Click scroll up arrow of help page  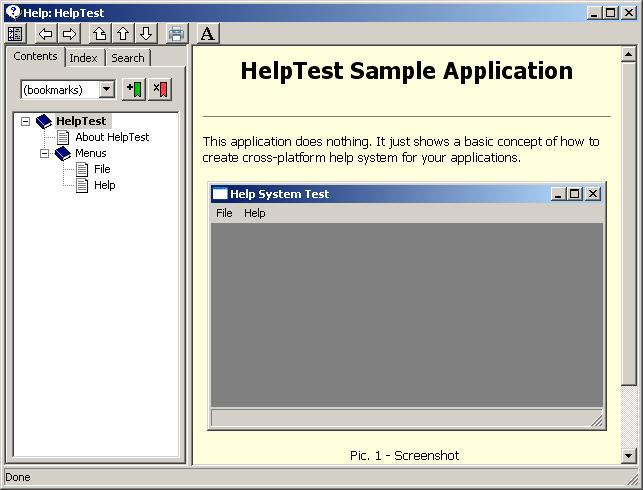pos(628,54)
